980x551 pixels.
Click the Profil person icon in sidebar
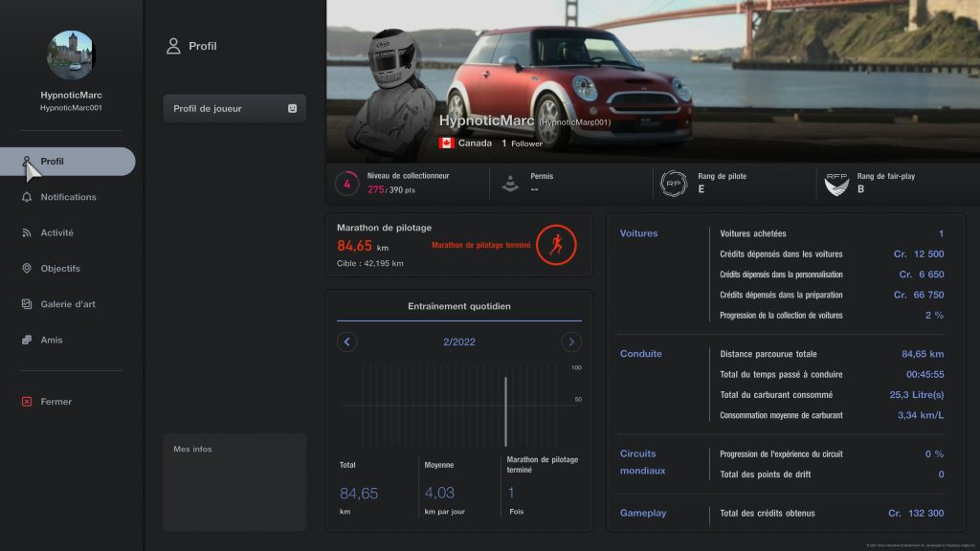click(x=27, y=162)
